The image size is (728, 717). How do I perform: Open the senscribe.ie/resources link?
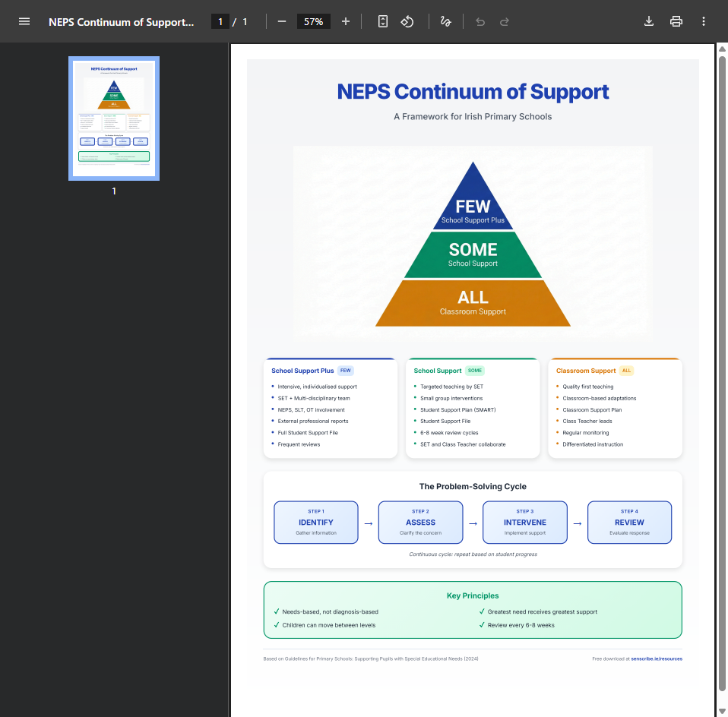tap(656, 659)
